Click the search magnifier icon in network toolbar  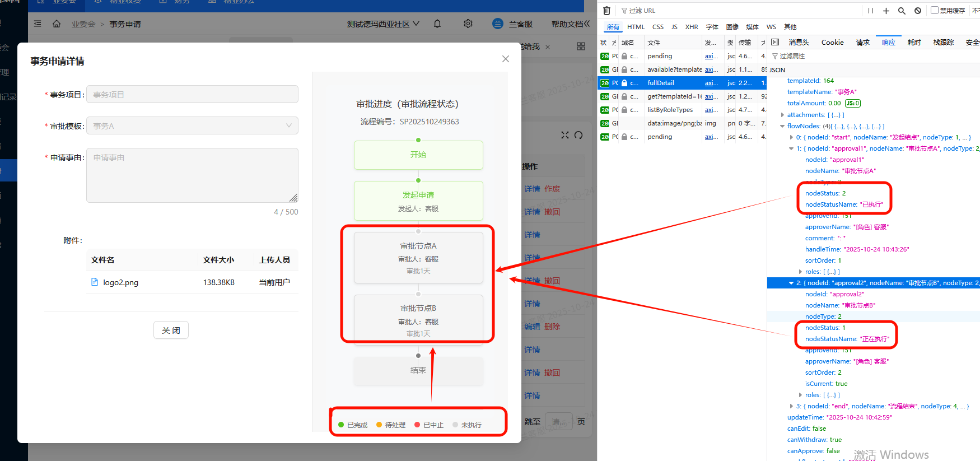tap(902, 11)
